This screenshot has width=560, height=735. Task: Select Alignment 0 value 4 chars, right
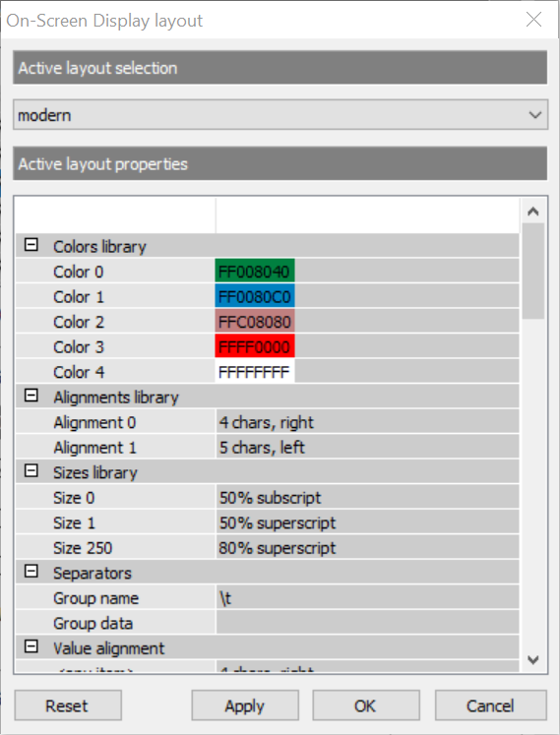[x=367, y=422]
